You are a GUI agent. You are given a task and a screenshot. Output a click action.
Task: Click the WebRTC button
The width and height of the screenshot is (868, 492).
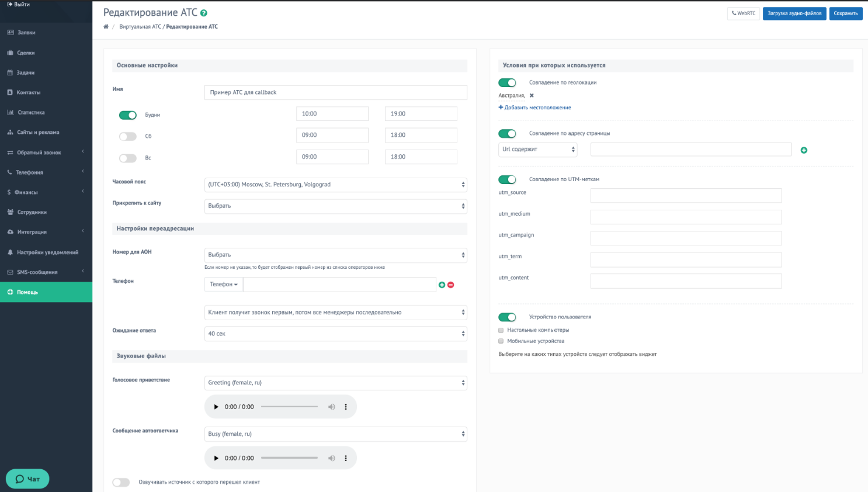744,13
